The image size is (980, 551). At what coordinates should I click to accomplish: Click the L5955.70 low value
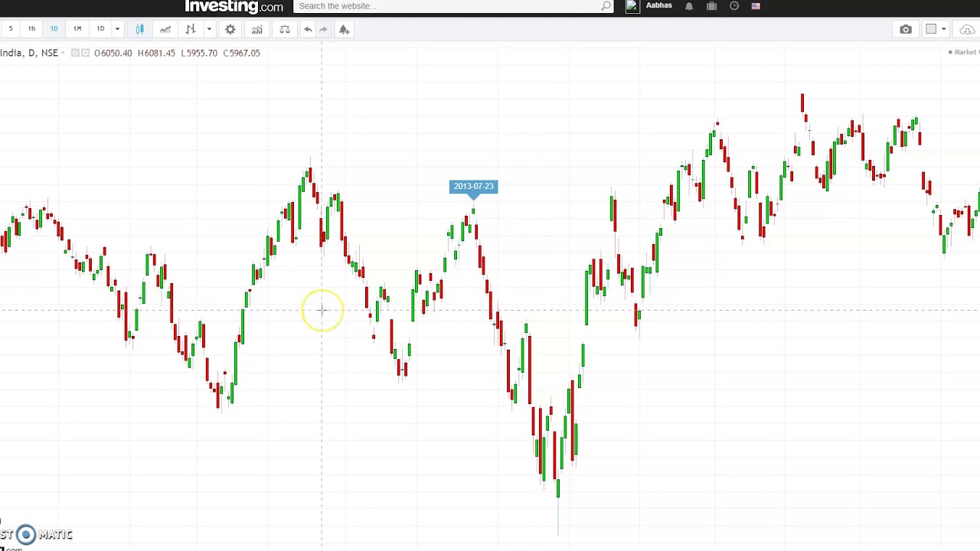[199, 53]
